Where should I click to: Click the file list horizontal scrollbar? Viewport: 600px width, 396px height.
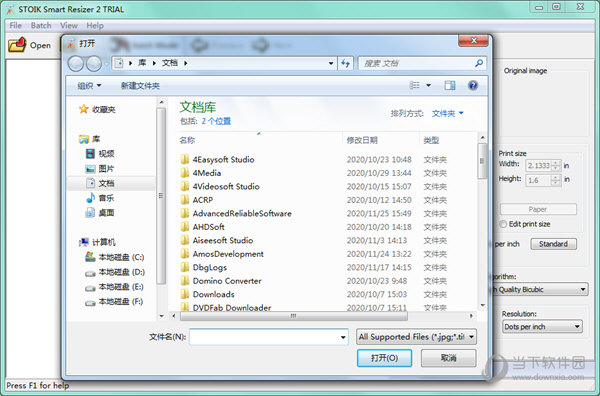coord(293,316)
